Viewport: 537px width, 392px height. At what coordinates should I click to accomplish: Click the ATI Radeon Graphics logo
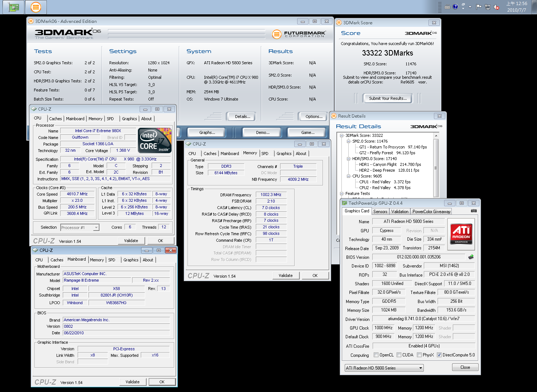click(461, 233)
